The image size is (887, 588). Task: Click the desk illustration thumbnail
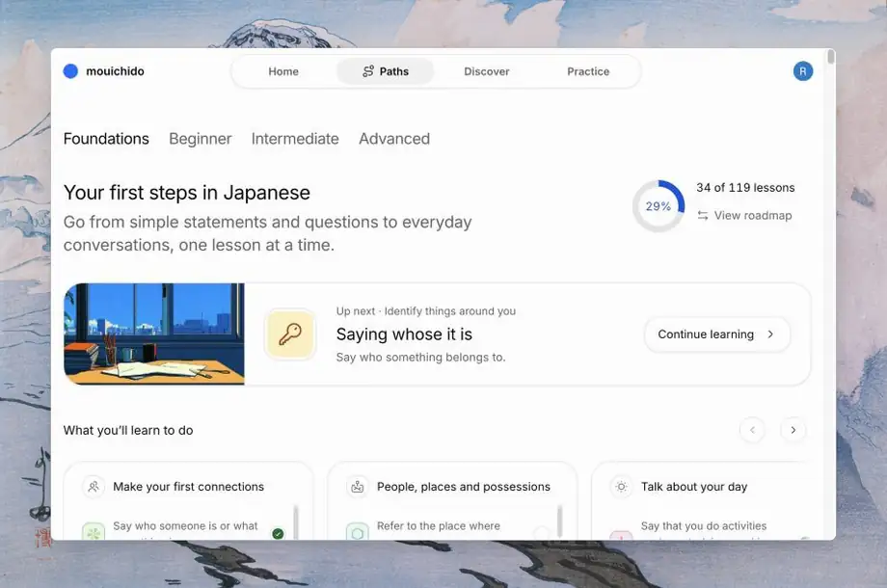(154, 334)
